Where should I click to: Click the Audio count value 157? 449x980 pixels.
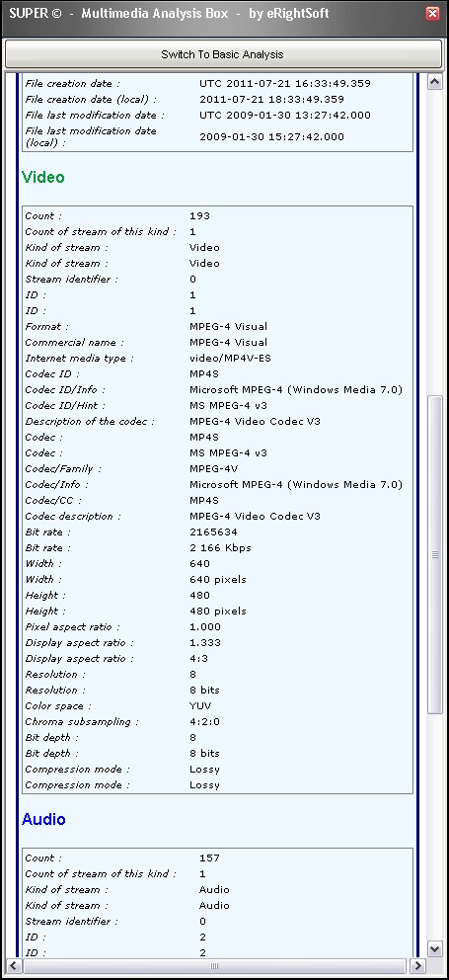pos(209,858)
